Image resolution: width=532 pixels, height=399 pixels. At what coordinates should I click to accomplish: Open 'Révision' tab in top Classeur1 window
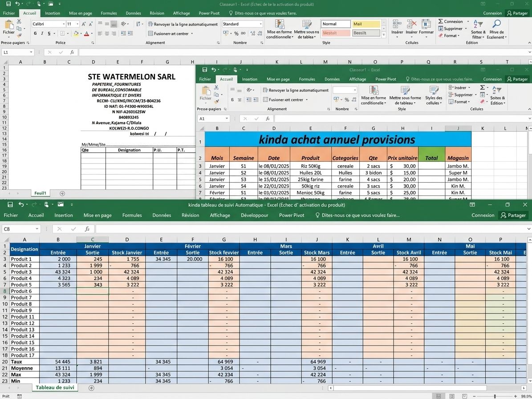157,13
